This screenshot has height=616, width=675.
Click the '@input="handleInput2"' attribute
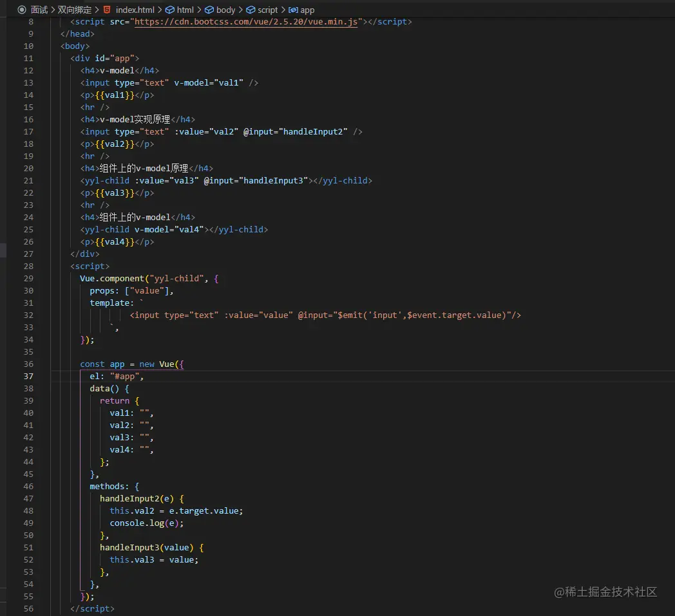tap(295, 131)
